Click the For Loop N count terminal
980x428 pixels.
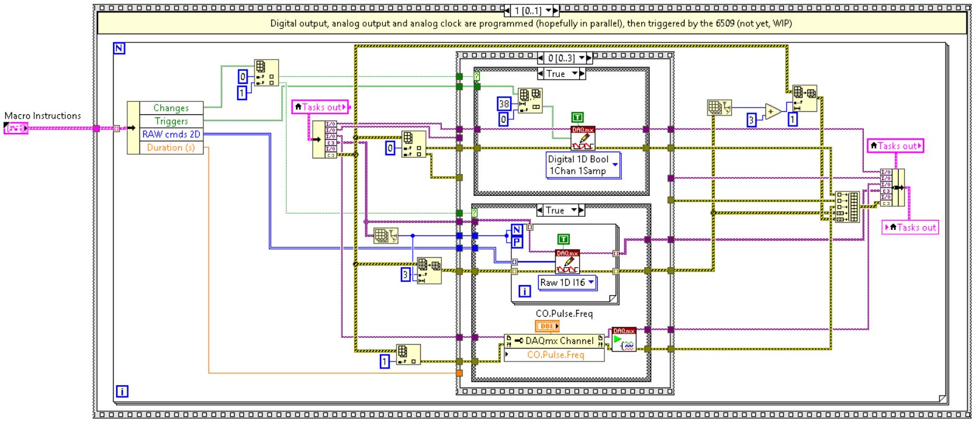[x=119, y=48]
